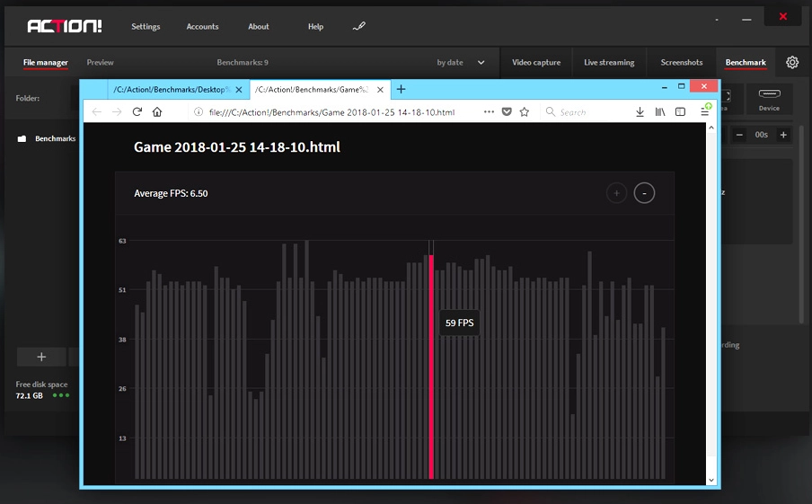Close the Desktop benchmark browser tab
The width and height of the screenshot is (812, 504).
pyautogui.click(x=239, y=90)
